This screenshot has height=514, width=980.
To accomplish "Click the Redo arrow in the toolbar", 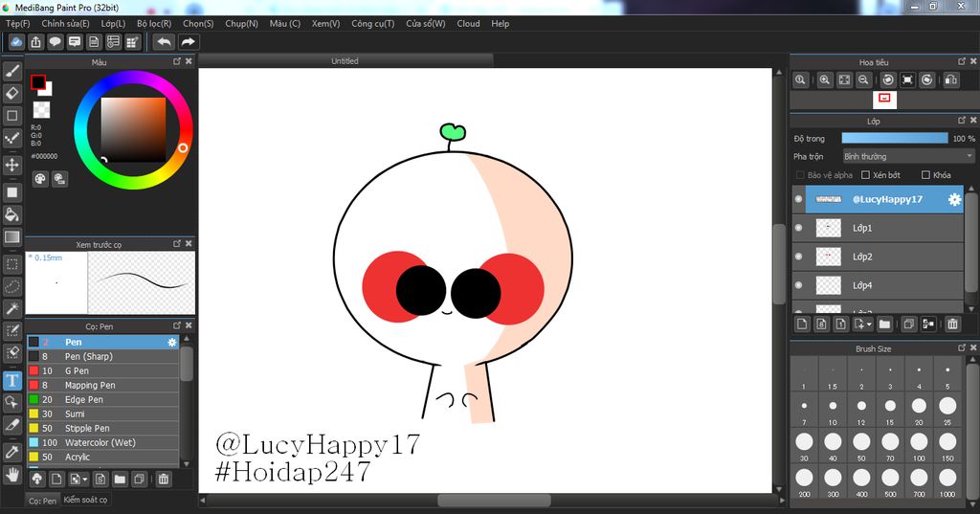I will pyautogui.click(x=188, y=42).
